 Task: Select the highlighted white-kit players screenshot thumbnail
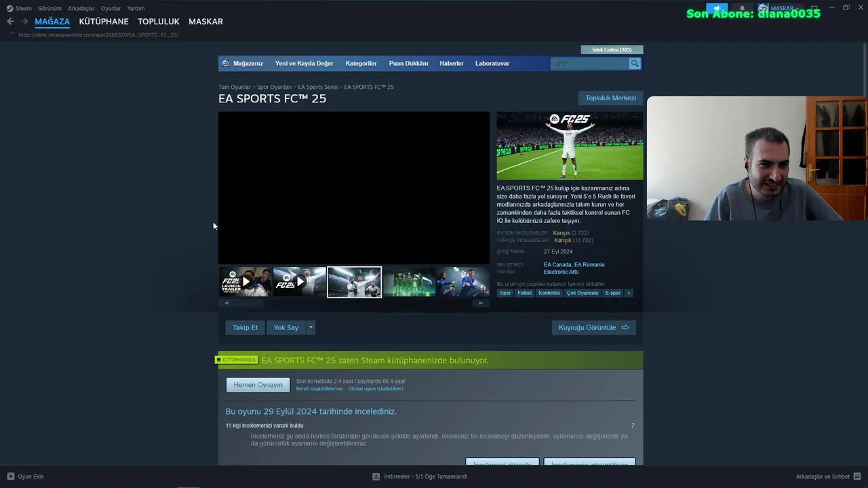[355, 282]
